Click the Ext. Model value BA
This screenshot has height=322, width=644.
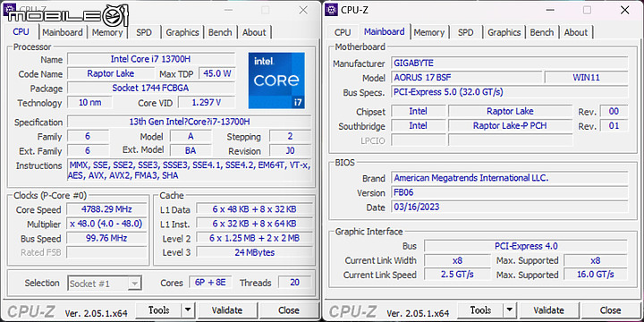[x=191, y=151]
